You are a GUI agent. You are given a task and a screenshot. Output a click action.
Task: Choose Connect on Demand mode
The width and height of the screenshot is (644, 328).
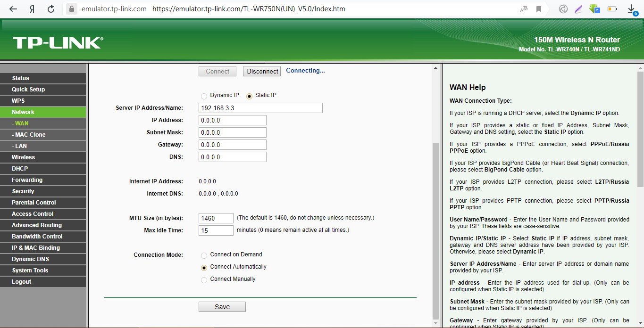[204, 255]
